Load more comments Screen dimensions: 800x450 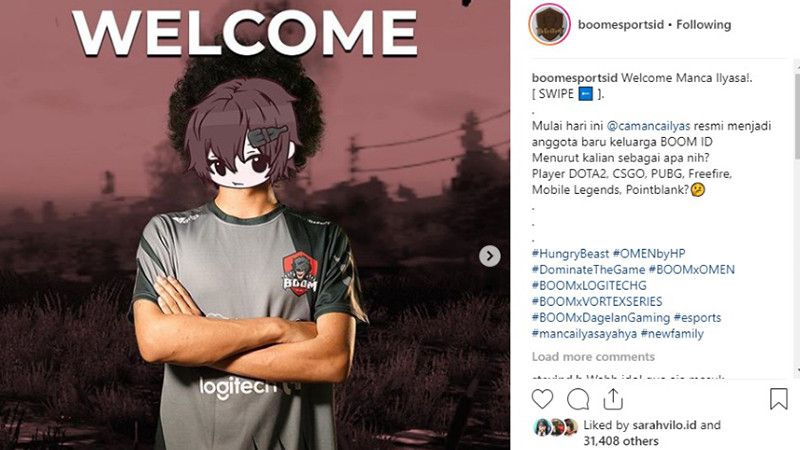point(593,357)
